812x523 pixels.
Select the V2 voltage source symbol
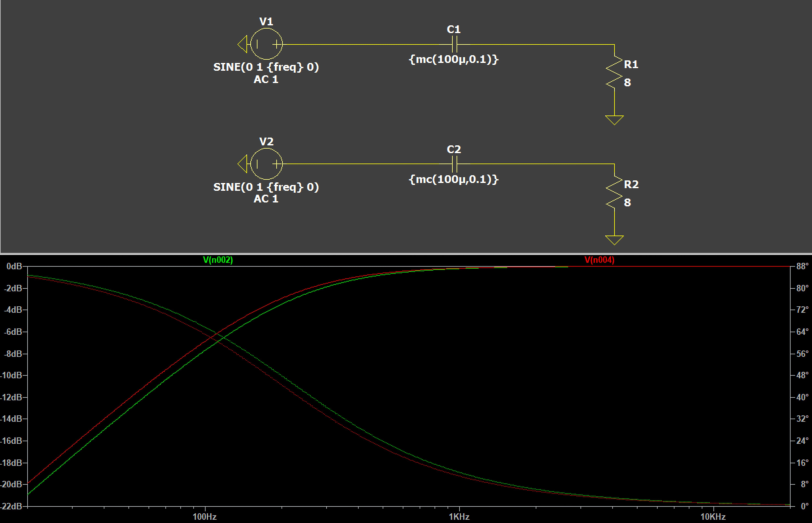tap(267, 164)
